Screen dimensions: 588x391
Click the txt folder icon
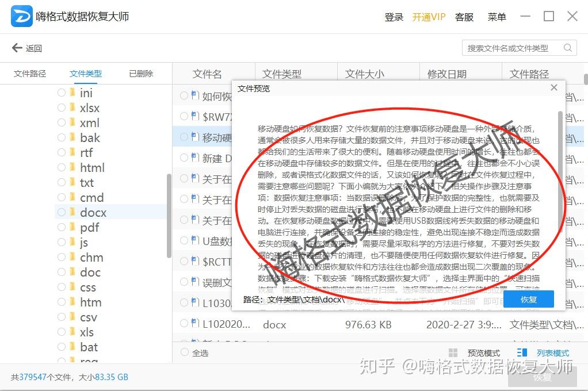tap(72, 182)
